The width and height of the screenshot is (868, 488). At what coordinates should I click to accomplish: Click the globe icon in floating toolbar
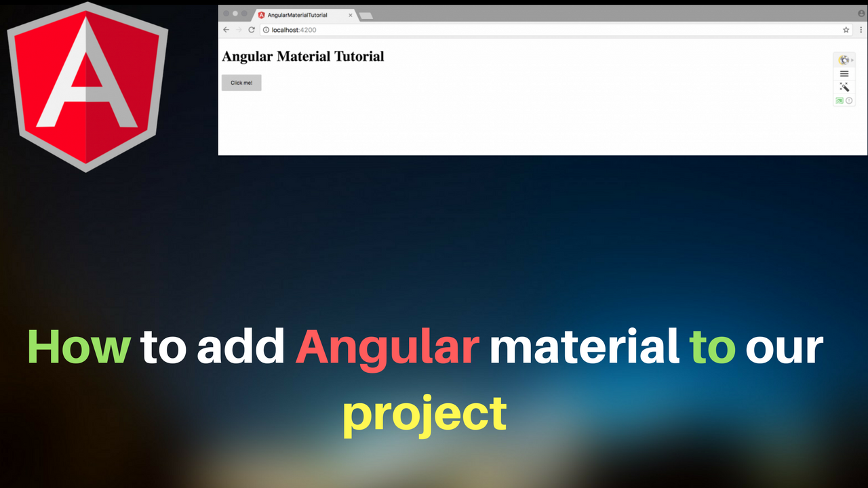click(x=844, y=60)
